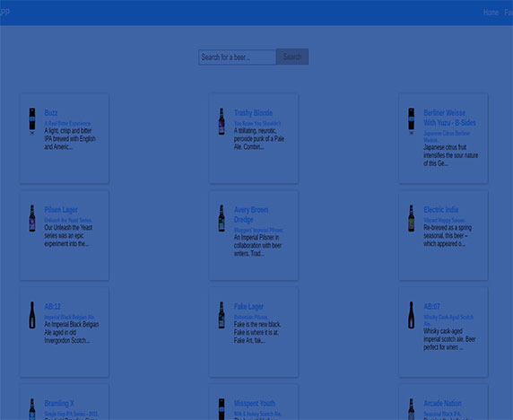Open the Home nav link
Viewport: 513px width, 420px height.
[491, 13]
